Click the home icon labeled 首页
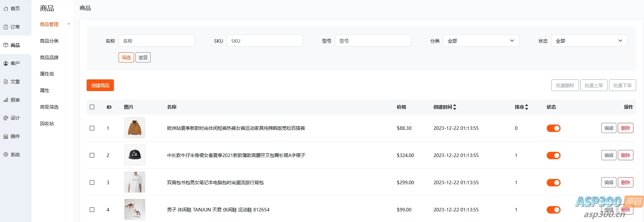The image size is (644, 222). point(6,8)
